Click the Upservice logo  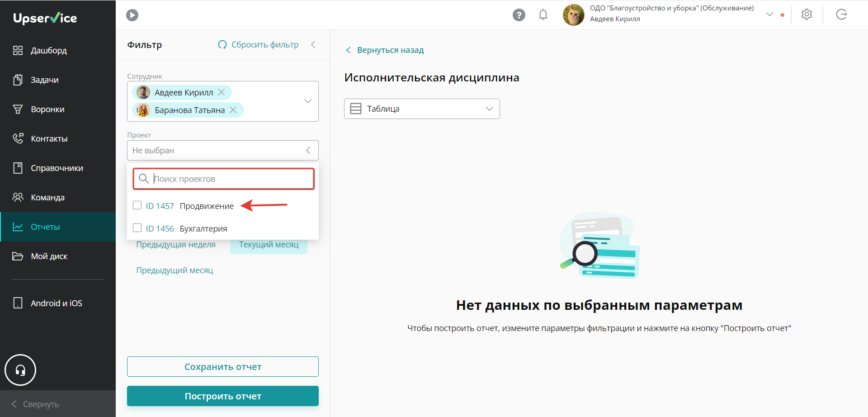click(45, 18)
